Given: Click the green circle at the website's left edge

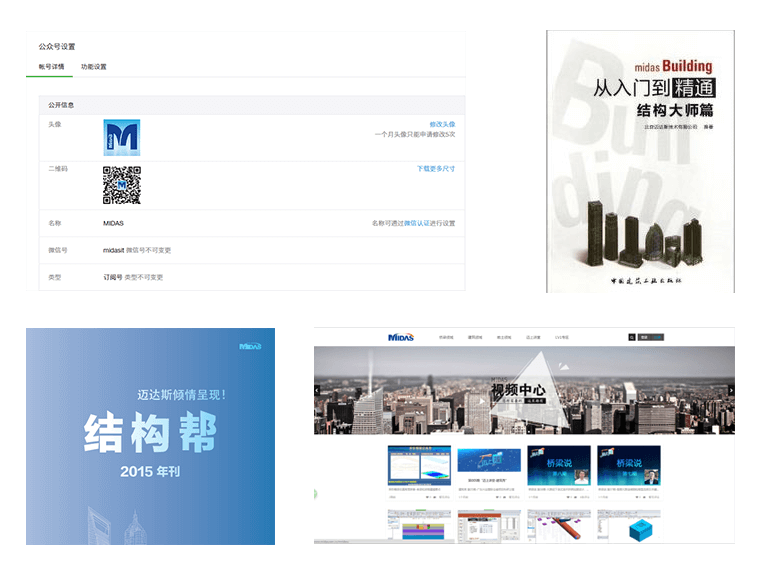Looking at the screenshot, I should point(315,495).
